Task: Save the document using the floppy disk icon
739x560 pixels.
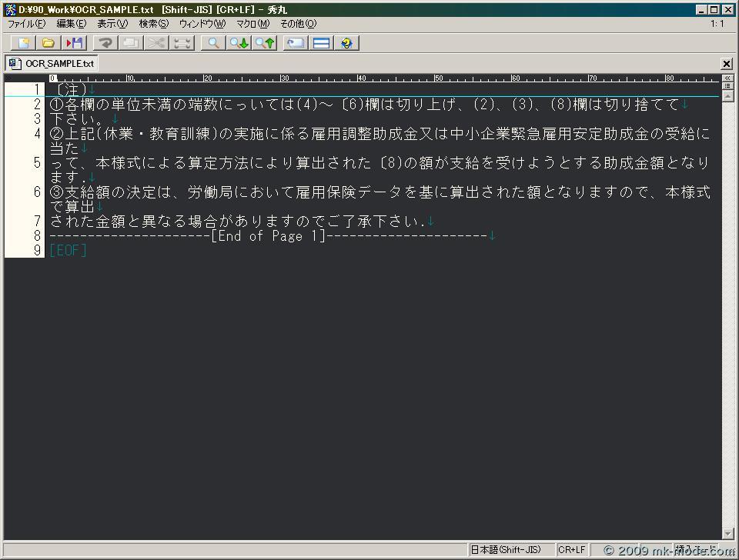Action: [75, 43]
